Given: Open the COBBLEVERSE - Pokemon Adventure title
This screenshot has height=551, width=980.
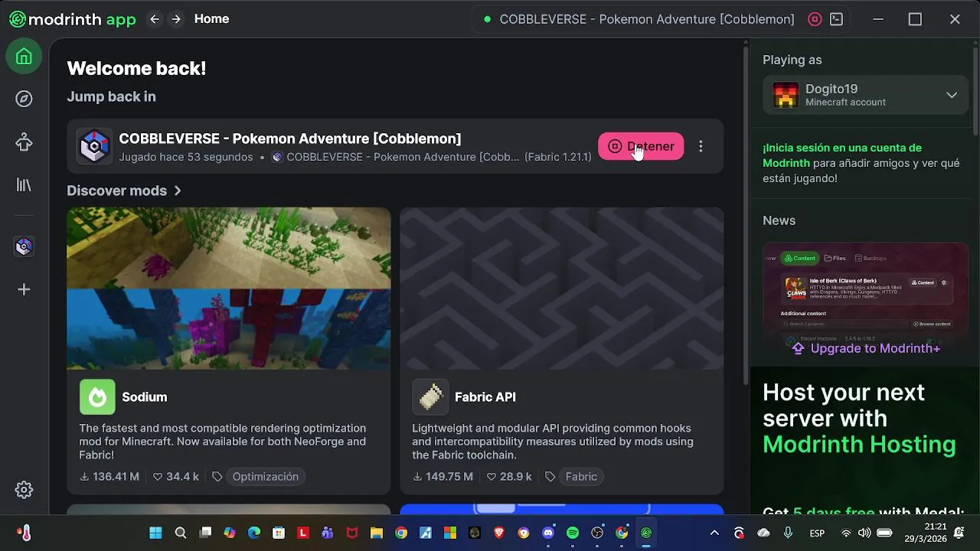Looking at the screenshot, I should (x=290, y=139).
